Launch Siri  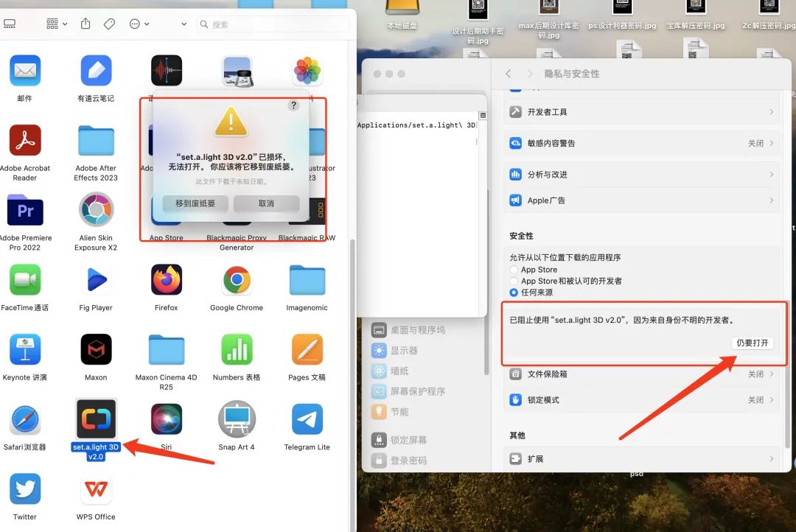click(167, 419)
